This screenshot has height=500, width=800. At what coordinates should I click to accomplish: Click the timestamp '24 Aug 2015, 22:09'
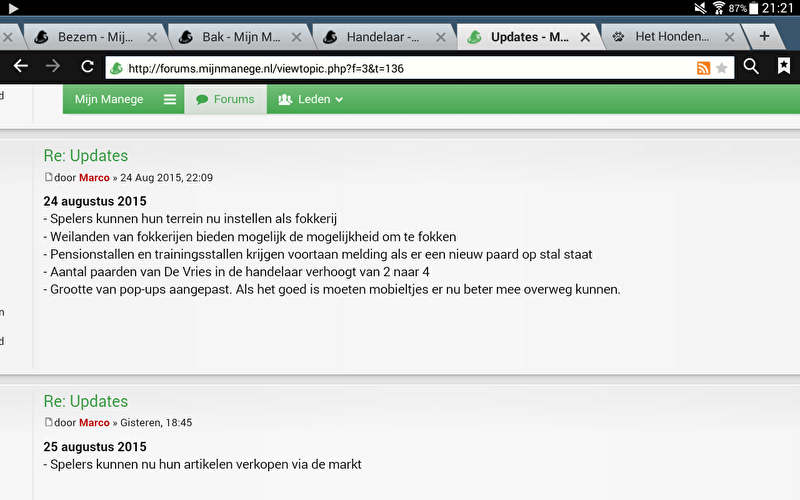point(166,178)
